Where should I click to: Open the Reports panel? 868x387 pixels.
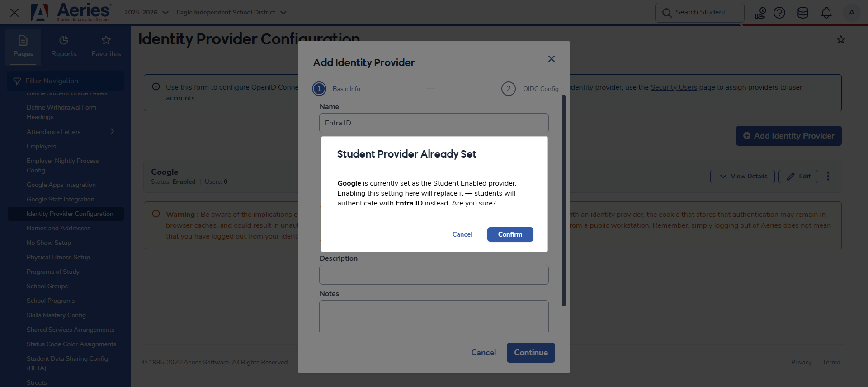tap(63, 47)
